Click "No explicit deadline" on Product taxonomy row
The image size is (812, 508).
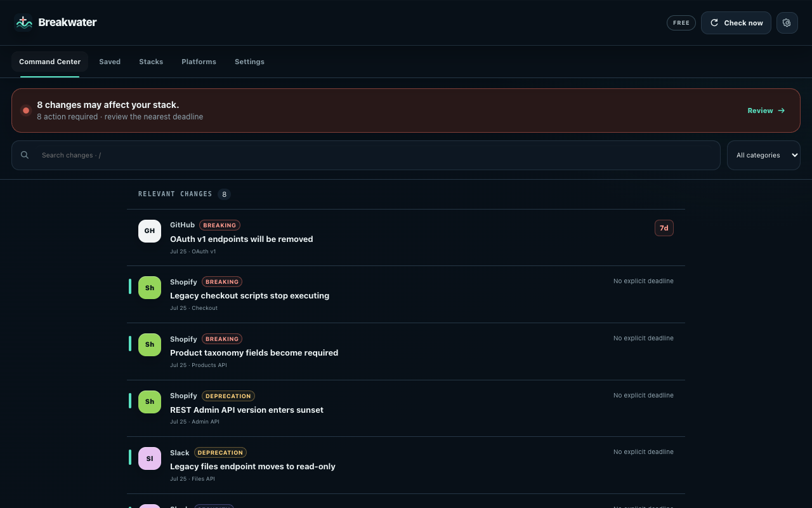(643, 338)
